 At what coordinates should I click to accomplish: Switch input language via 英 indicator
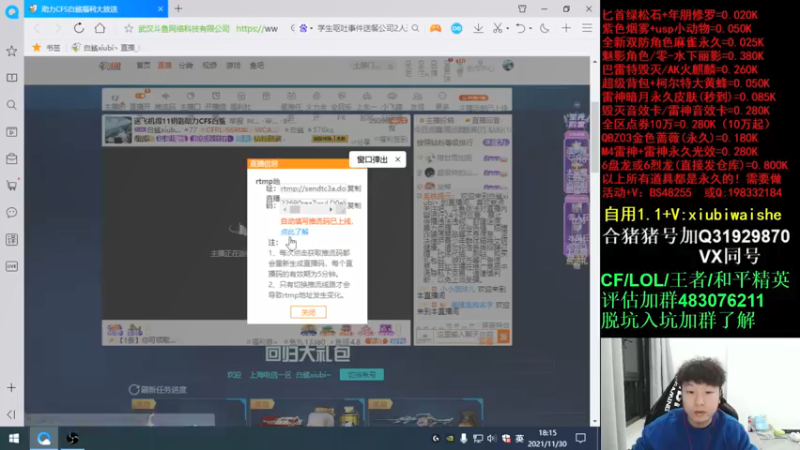point(519,438)
